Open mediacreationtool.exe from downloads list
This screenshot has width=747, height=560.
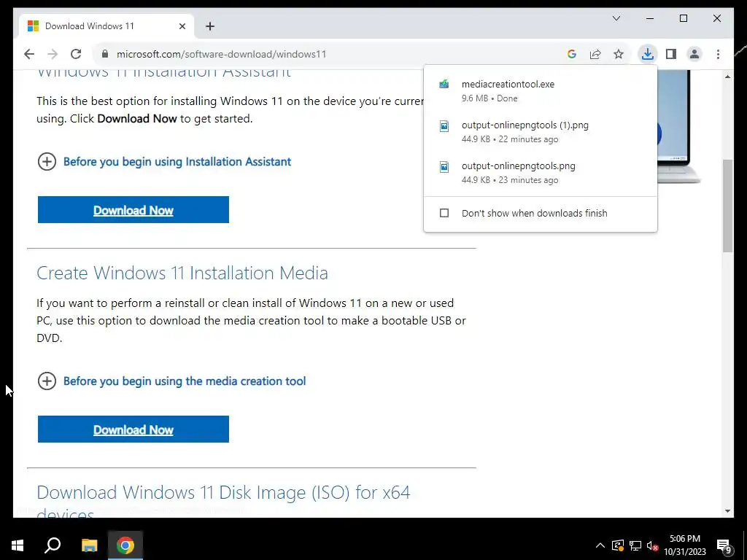[540, 91]
